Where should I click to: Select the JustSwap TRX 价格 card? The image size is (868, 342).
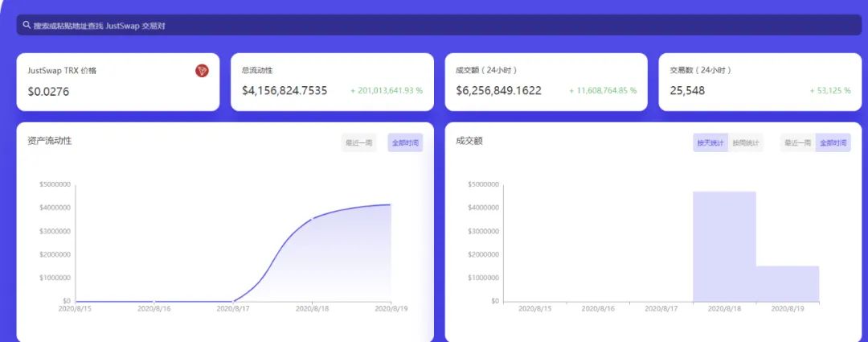pos(117,81)
